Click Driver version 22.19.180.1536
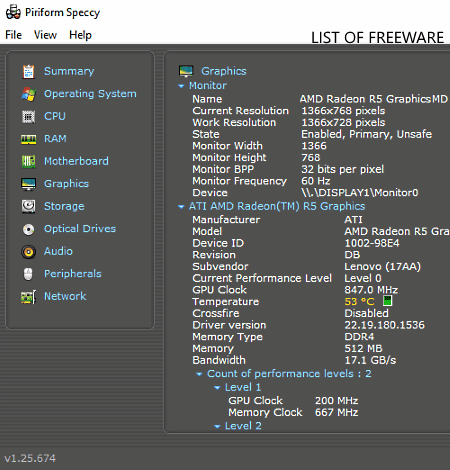Viewport: 450px width, 470px height. click(x=384, y=325)
